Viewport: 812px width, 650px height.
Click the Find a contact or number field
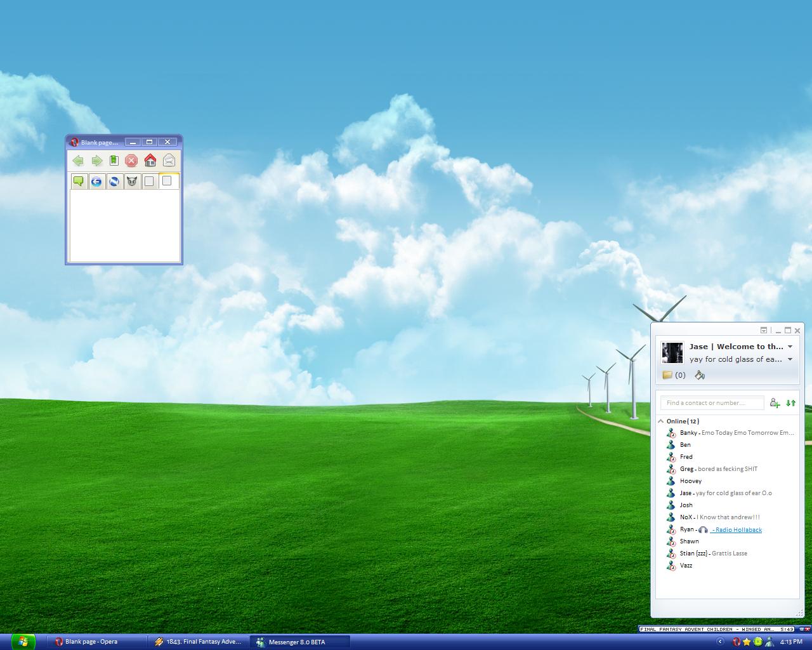[712, 403]
